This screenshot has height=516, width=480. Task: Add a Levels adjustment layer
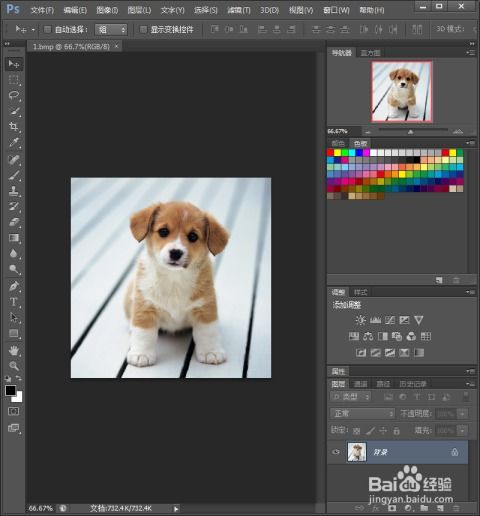(x=375, y=320)
